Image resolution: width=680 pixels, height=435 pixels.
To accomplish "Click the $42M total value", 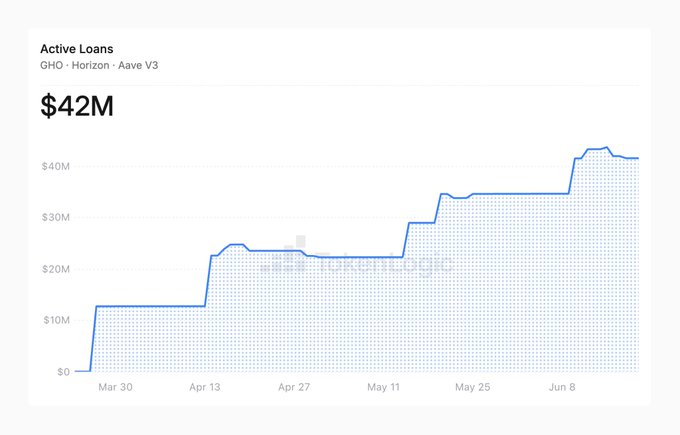I will tap(77, 106).
